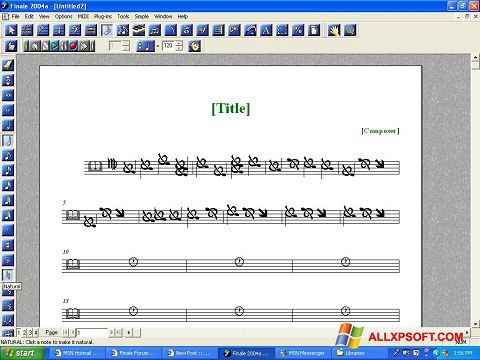Increase the tempo value of 120
The width and height of the screenshot is (480, 360).
pyautogui.click(x=179, y=43)
